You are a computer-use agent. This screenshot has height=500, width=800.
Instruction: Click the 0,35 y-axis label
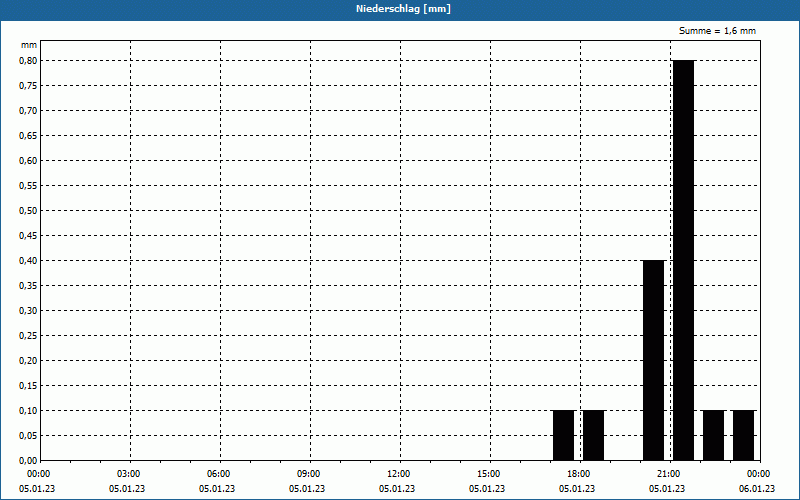[x=28, y=286]
